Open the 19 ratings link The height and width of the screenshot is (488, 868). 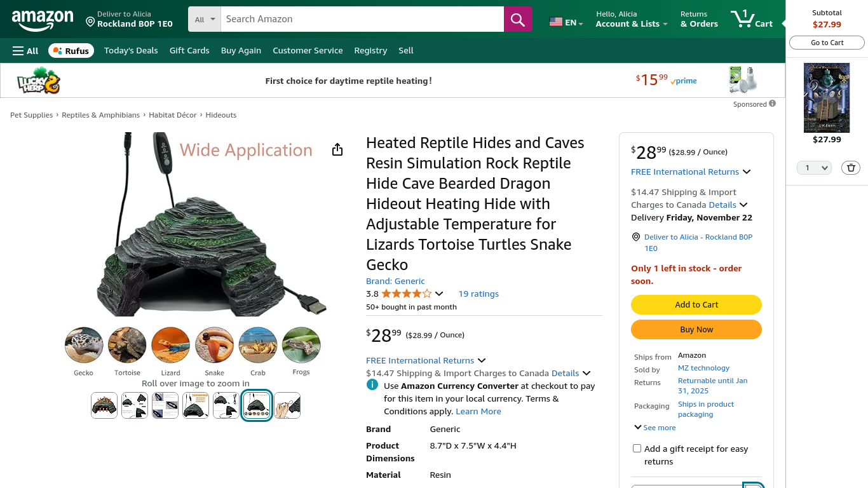[478, 294]
